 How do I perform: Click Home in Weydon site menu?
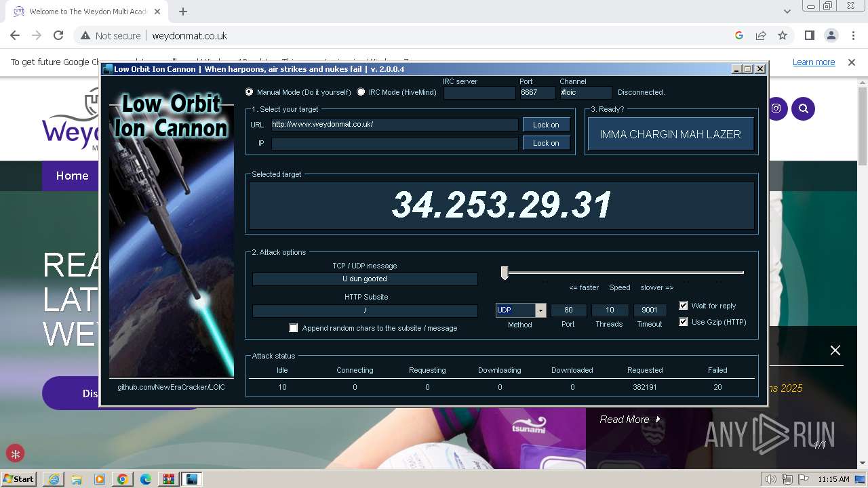[x=72, y=176]
